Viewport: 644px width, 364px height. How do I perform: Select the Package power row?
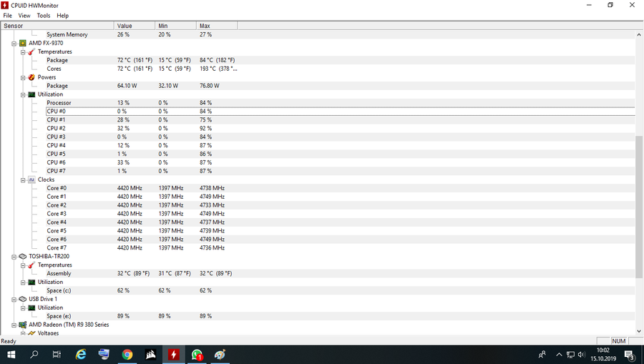[x=341, y=86]
